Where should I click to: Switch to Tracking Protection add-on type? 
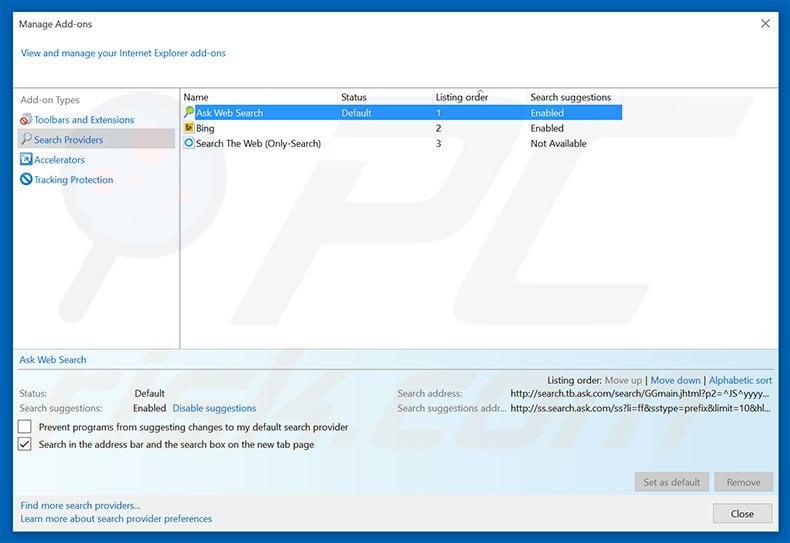coord(73,180)
